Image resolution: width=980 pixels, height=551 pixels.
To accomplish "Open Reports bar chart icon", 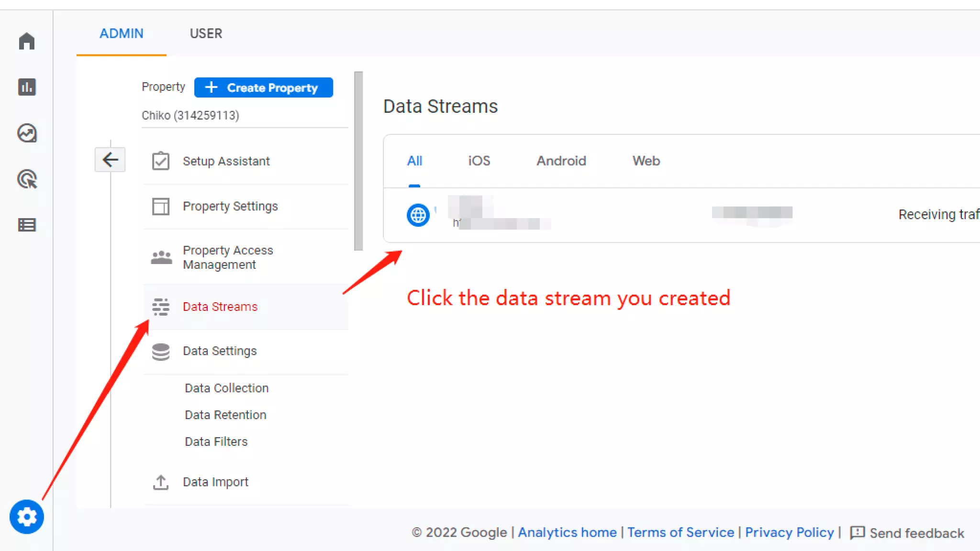I will (27, 87).
